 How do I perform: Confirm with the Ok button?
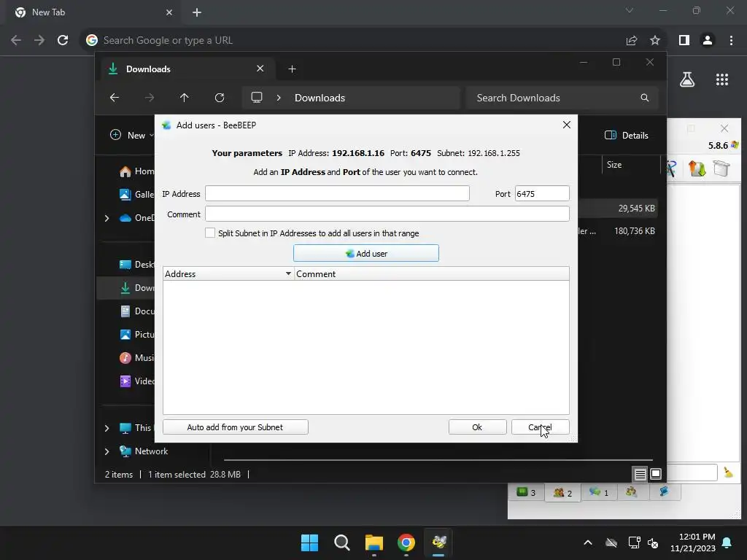[477, 427]
